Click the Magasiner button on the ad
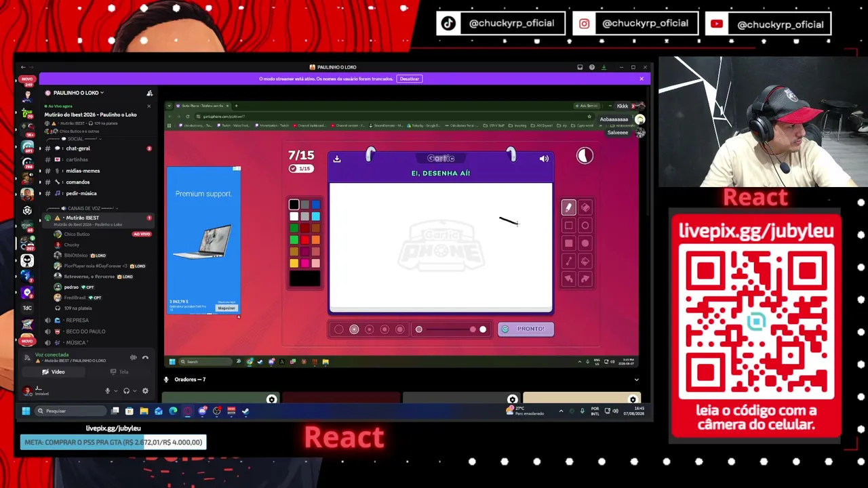This screenshot has height=488, width=868. click(226, 308)
